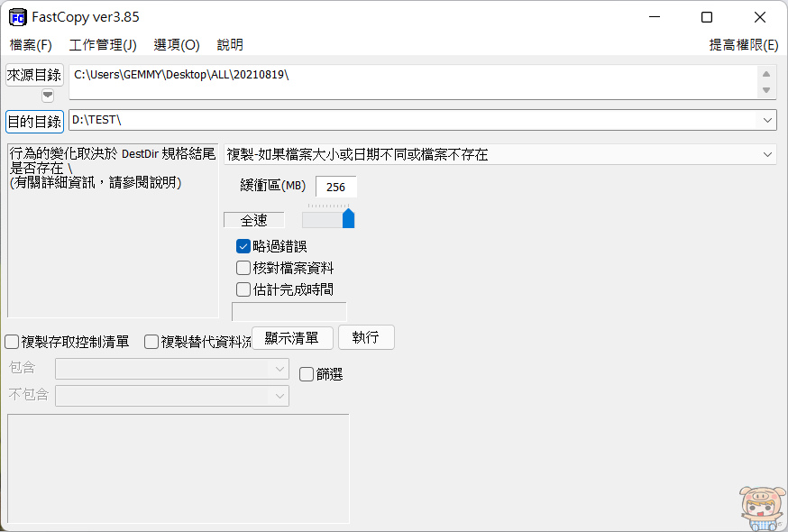Open the 工作管理(J) menu
The width and height of the screenshot is (788, 532).
(x=103, y=45)
